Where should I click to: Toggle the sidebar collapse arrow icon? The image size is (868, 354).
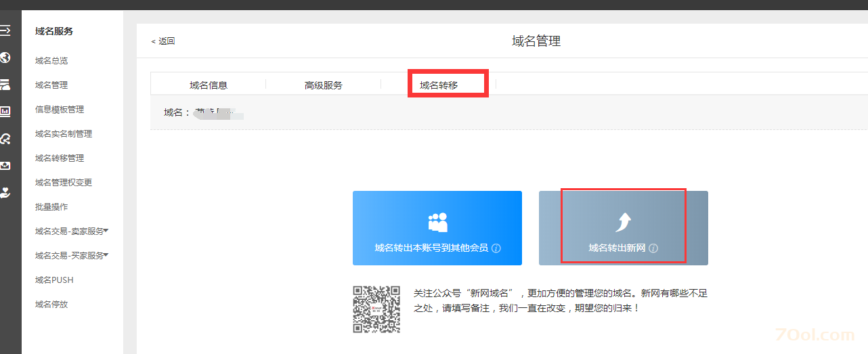coord(5,30)
